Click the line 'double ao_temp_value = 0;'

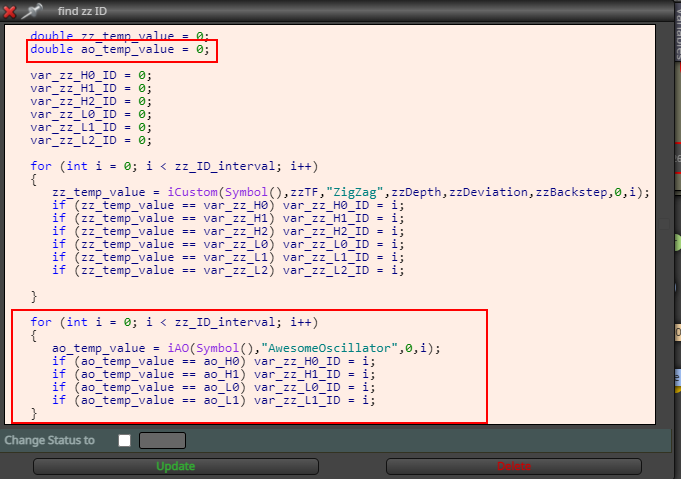pyautogui.click(x=120, y=49)
